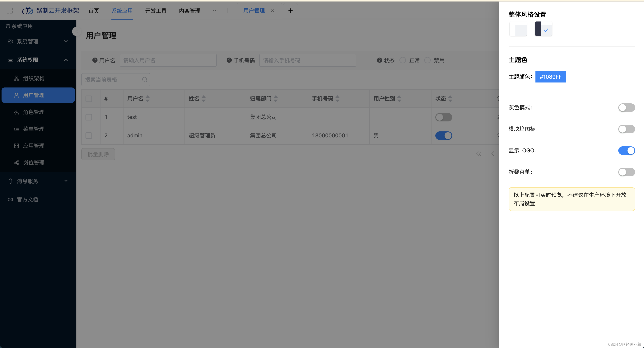The width and height of the screenshot is (644, 348).
Task: Click the plus icon to add new tab
Action: [x=290, y=11]
